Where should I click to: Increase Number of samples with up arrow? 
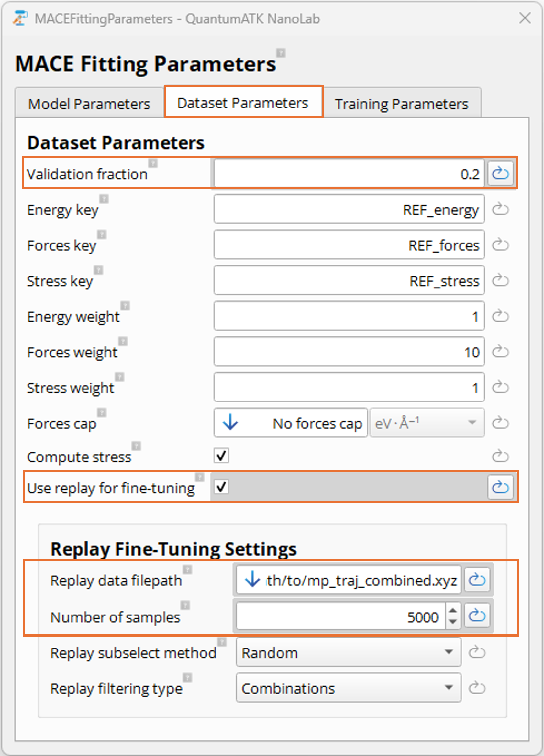[452, 610]
